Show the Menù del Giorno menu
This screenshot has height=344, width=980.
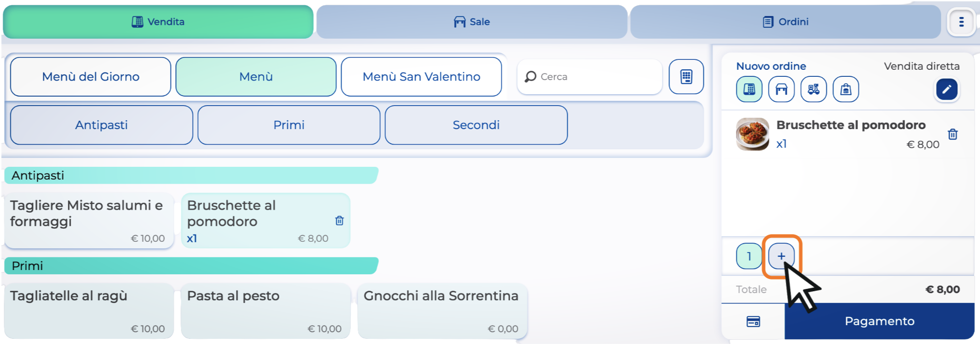pos(90,77)
